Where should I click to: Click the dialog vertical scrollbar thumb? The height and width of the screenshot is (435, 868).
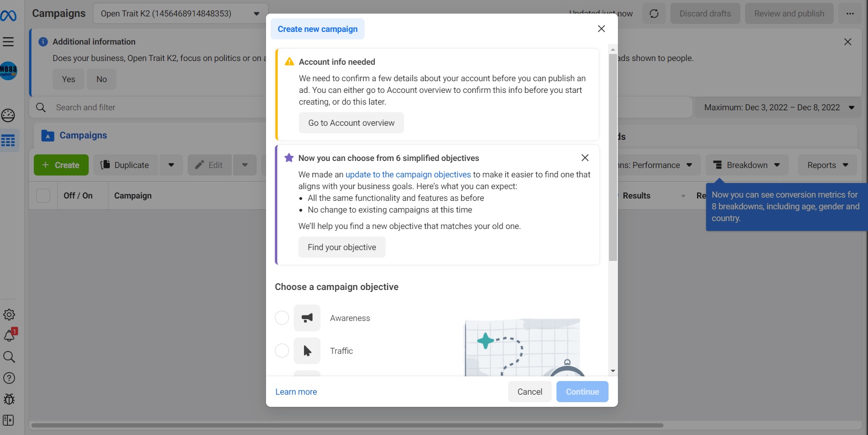point(613,157)
